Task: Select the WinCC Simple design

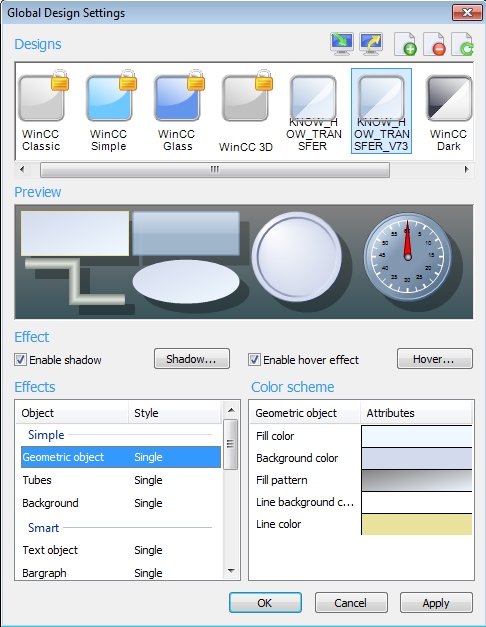Action: 109,110
